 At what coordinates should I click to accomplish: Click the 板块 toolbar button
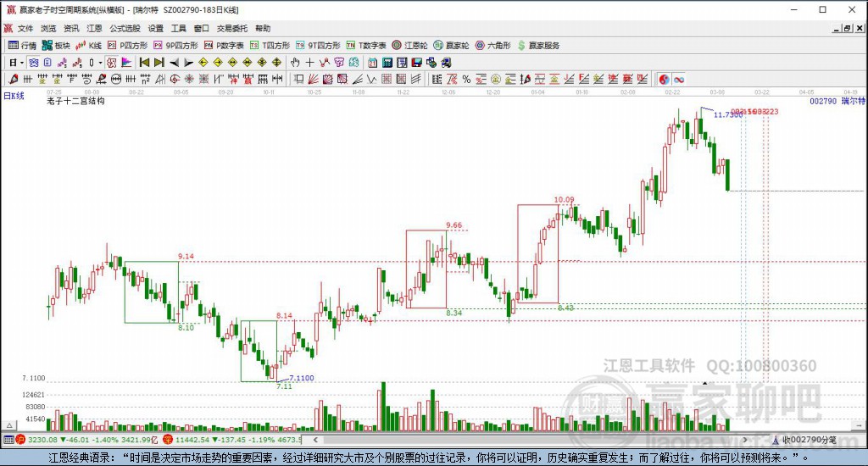[x=56, y=46]
